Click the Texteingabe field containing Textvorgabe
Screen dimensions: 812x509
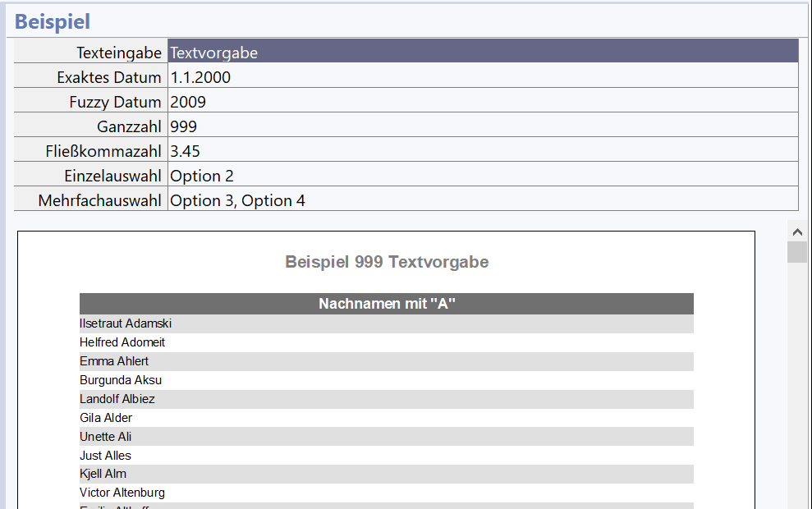tap(483, 53)
